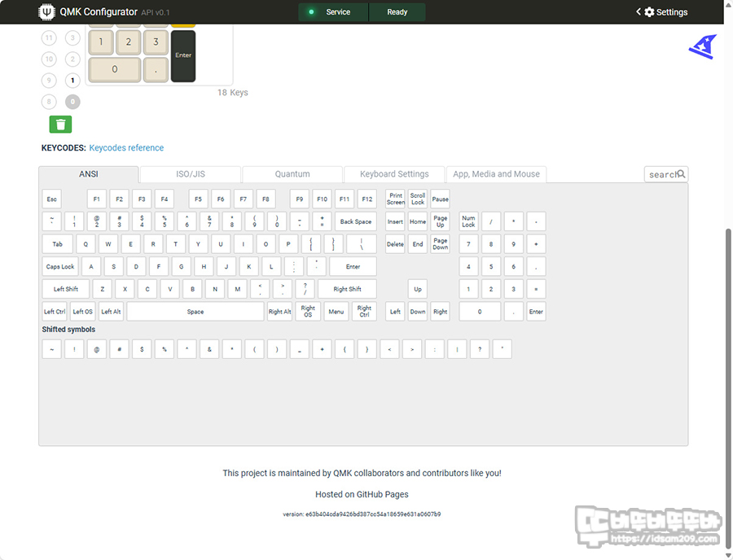Pick the Left Ctrl keycode
Viewport: 733px width, 560px height.
coord(55,312)
